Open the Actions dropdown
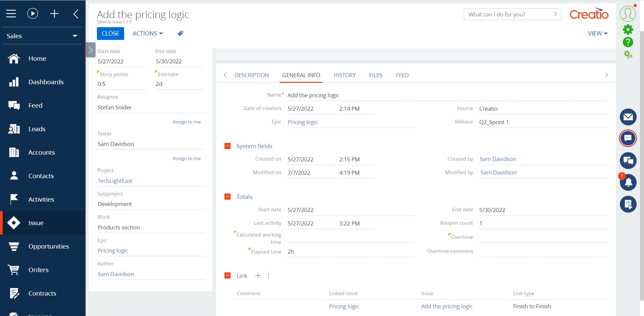The height and width of the screenshot is (316, 644). (147, 33)
